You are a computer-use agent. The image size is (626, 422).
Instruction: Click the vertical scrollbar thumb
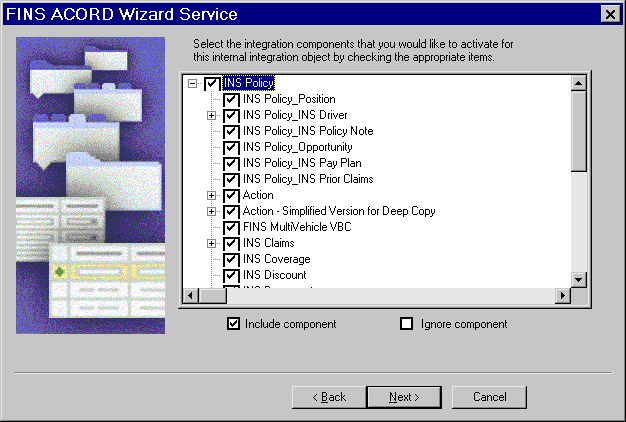(x=578, y=132)
